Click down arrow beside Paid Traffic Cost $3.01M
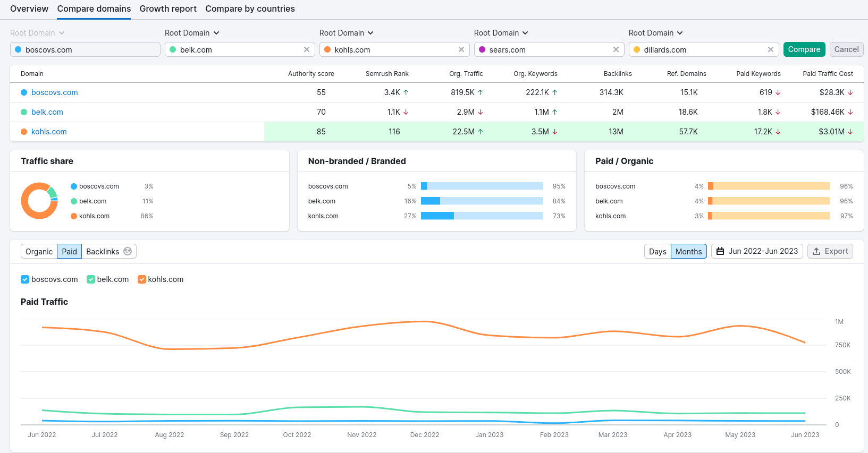 [x=850, y=132]
